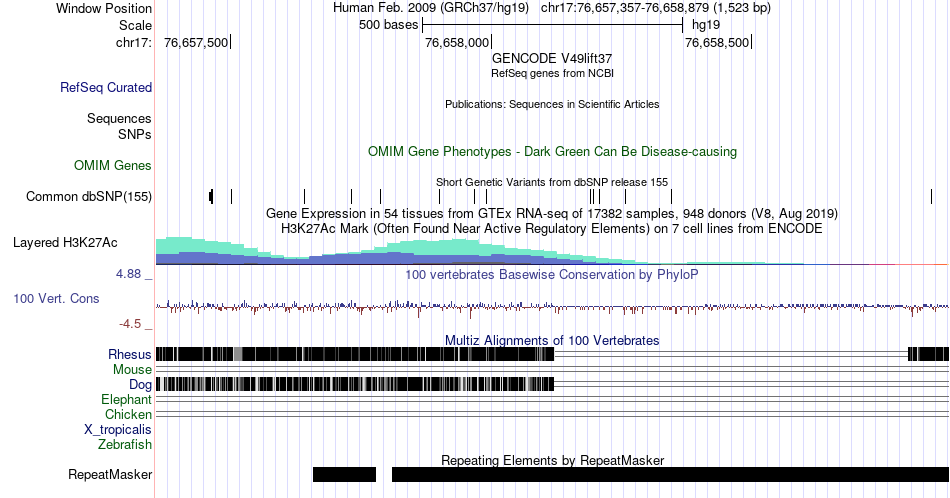
Task: Click the Sequences track label
Action: click(x=119, y=118)
